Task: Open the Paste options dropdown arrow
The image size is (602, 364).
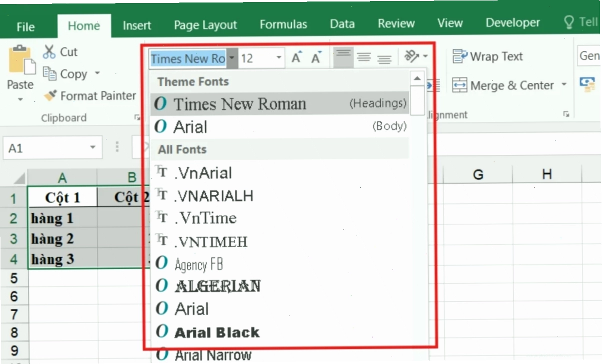Action: tap(20, 99)
